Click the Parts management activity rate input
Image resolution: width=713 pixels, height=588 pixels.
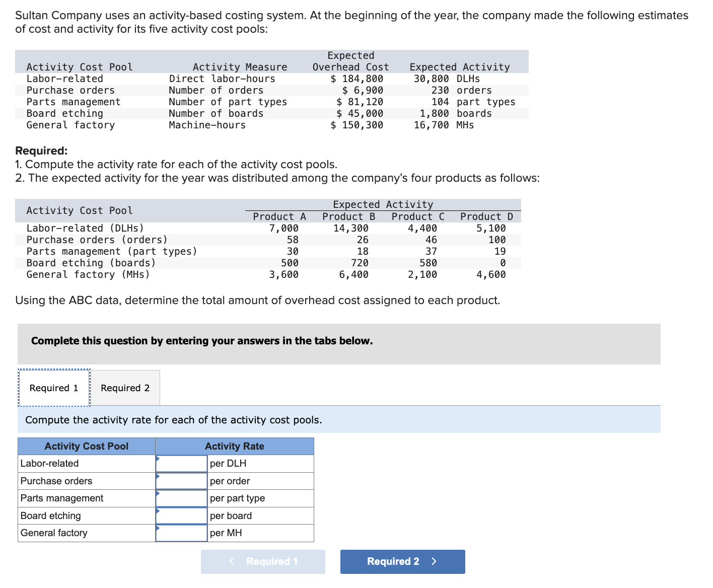click(x=182, y=498)
